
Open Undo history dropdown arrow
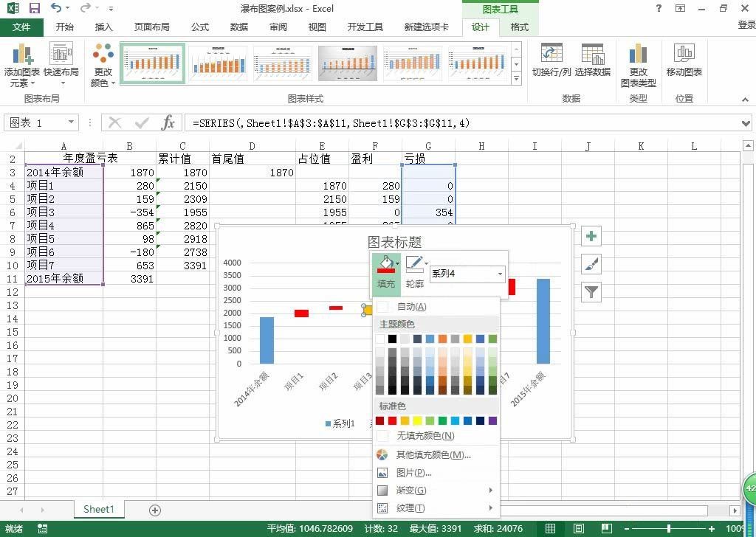pos(67,7)
